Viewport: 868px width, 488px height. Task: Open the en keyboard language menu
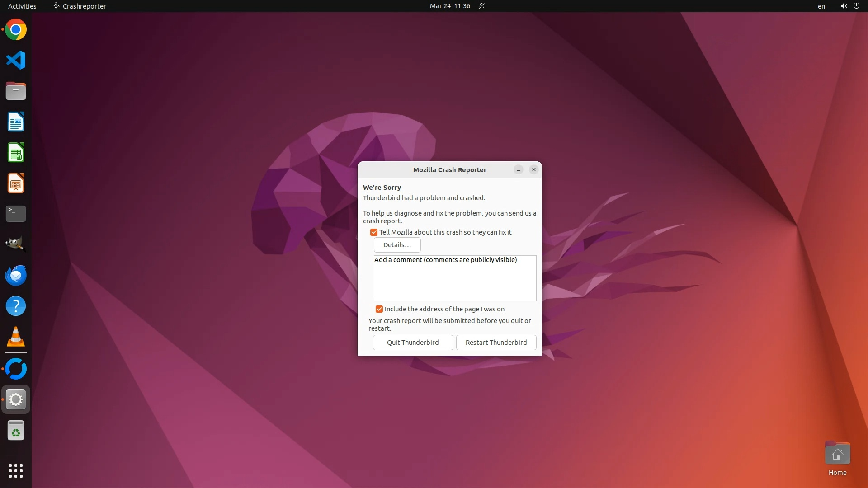(821, 6)
